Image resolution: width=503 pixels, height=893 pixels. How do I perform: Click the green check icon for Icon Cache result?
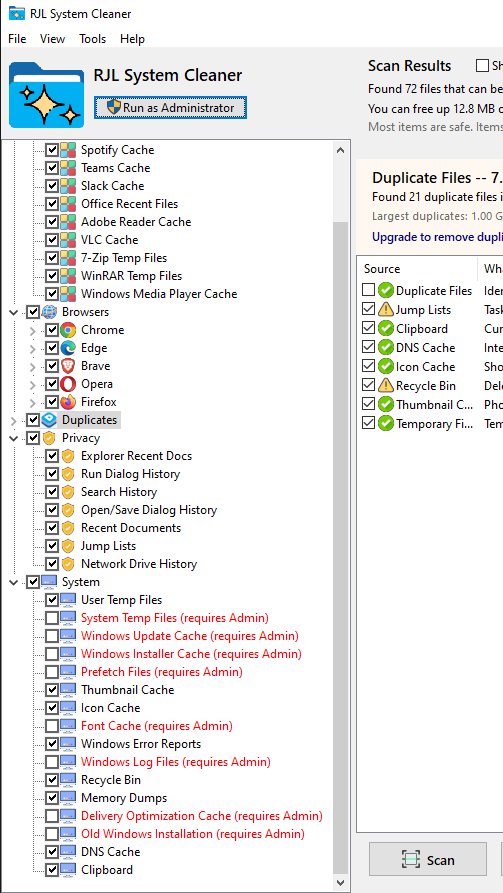[386, 367]
